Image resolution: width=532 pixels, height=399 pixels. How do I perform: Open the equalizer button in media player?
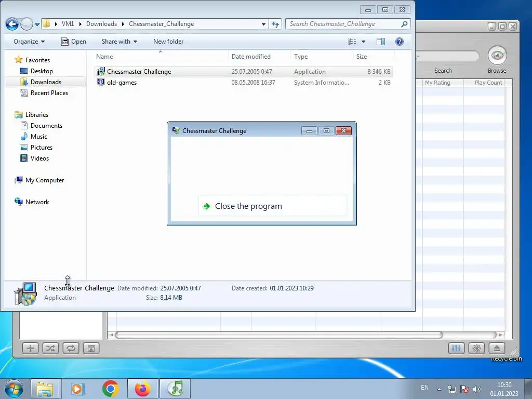(456, 348)
